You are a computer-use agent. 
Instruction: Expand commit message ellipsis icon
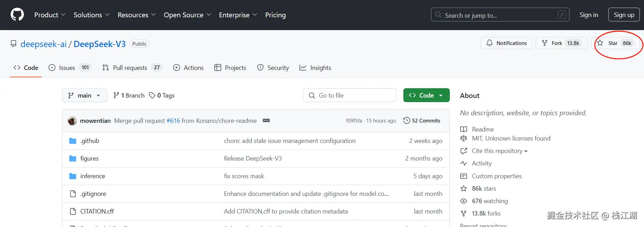[266, 121]
